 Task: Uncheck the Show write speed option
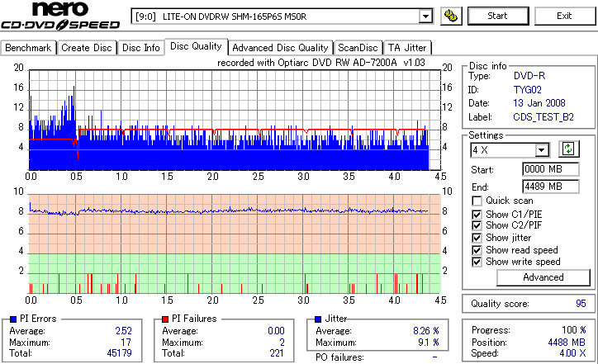pyautogui.click(x=477, y=262)
